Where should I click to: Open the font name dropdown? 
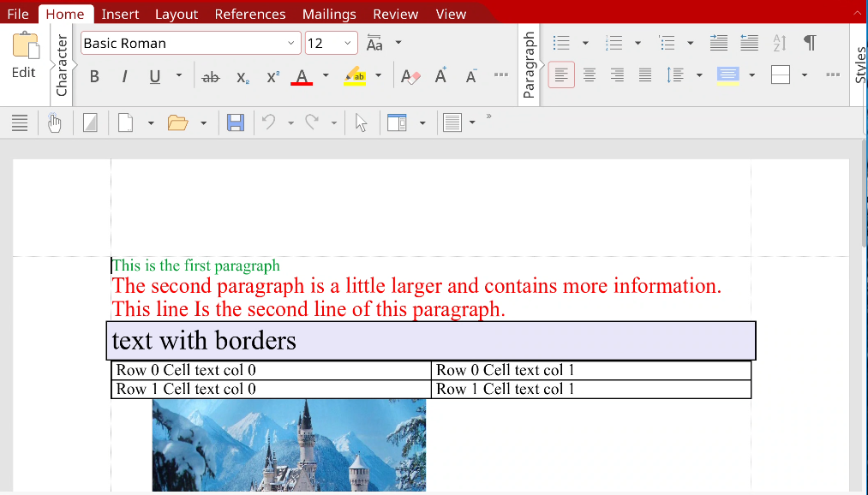point(290,42)
